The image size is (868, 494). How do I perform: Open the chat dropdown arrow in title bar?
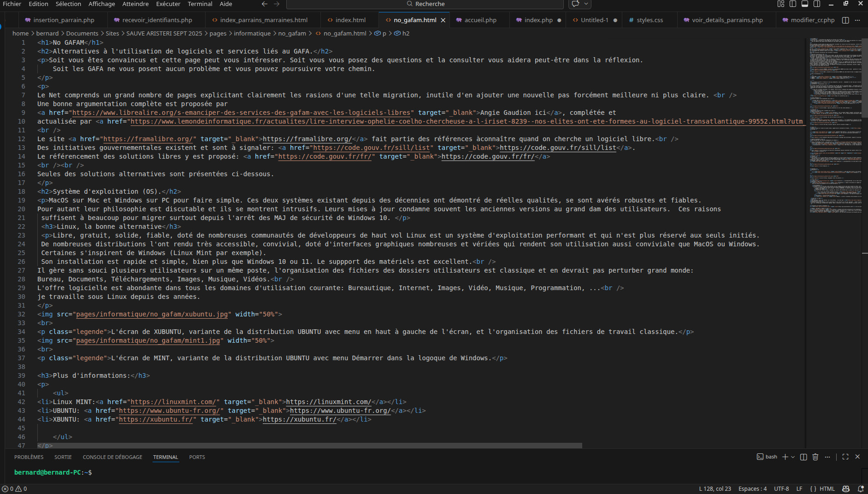tap(586, 4)
